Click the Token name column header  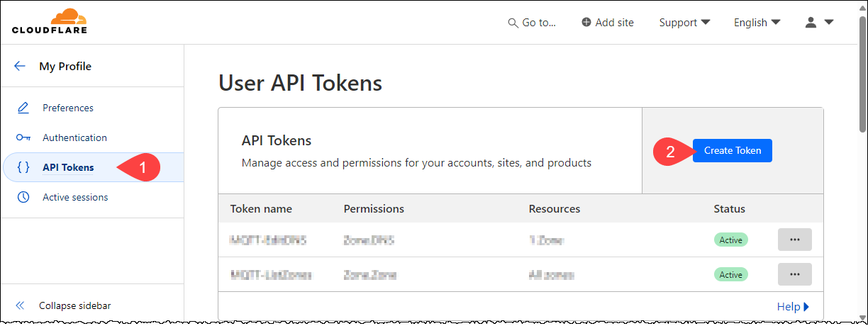point(261,208)
